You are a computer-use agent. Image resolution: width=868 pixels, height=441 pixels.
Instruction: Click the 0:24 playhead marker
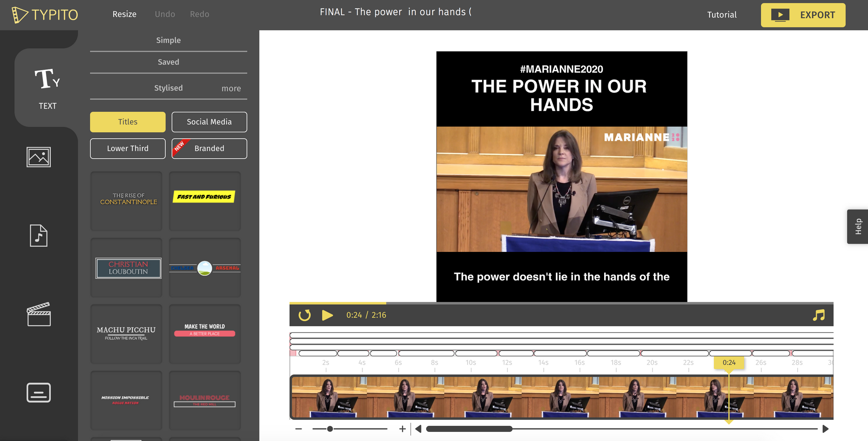pyautogui.click(x=729, y=363)
